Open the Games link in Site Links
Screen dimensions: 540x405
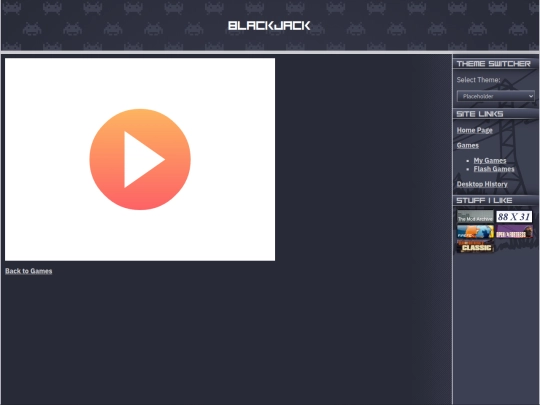[467, 145]
